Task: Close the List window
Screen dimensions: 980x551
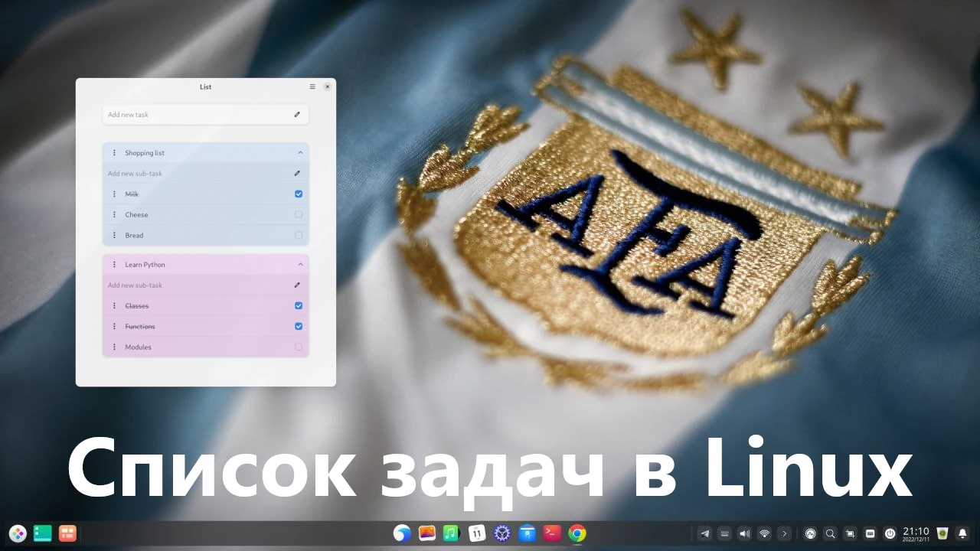Action: click(x=328, y=86)
